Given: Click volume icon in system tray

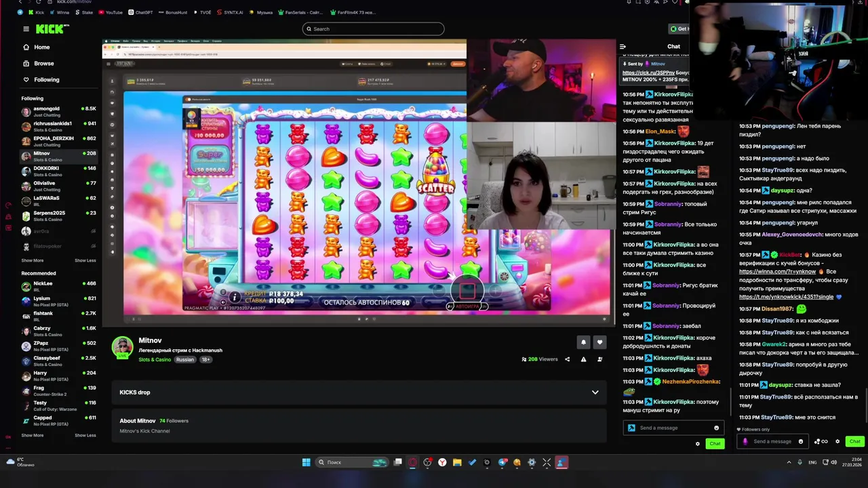Looking at the screenshot, I should [x=833, y=462].
